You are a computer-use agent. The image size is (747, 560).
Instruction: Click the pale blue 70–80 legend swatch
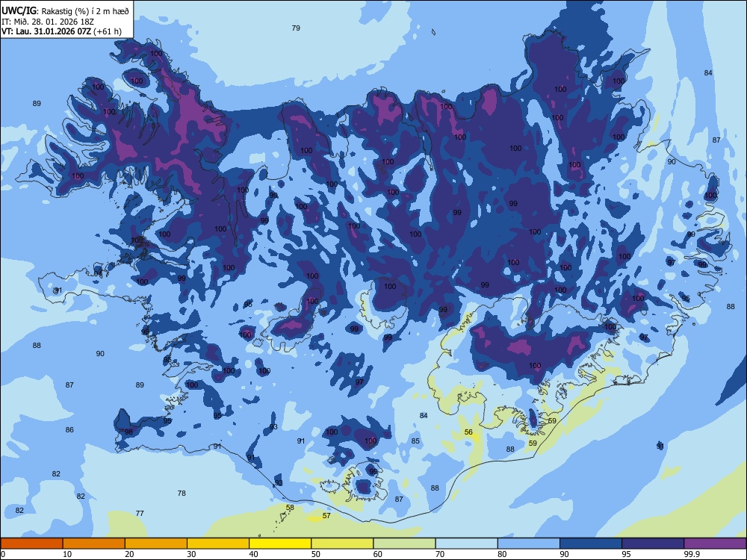[466, 544]
